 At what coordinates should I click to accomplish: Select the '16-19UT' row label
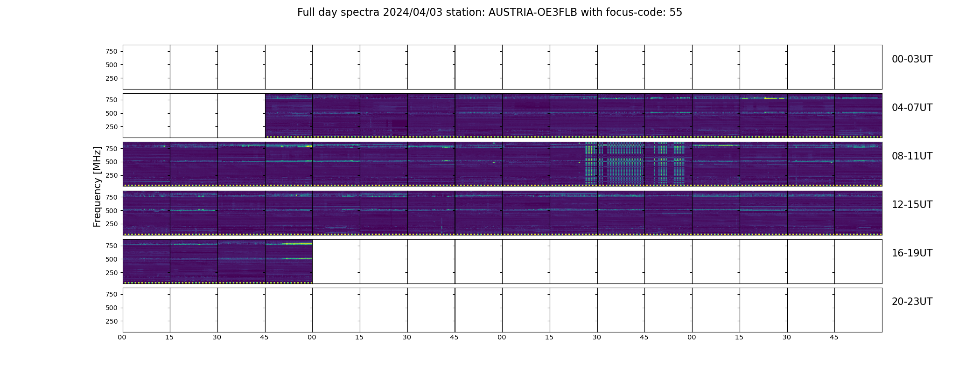[x=912, y=253]
